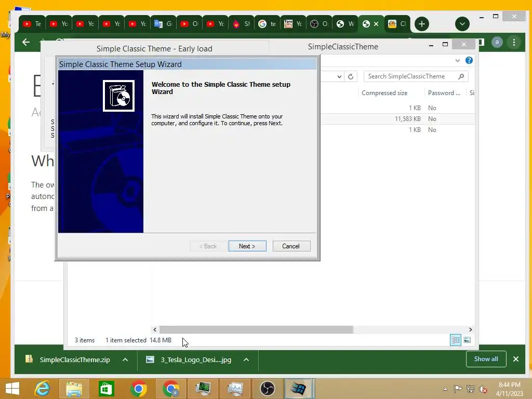
Task: Open Google Chrome from taskbar
Action: click(138, 389)
